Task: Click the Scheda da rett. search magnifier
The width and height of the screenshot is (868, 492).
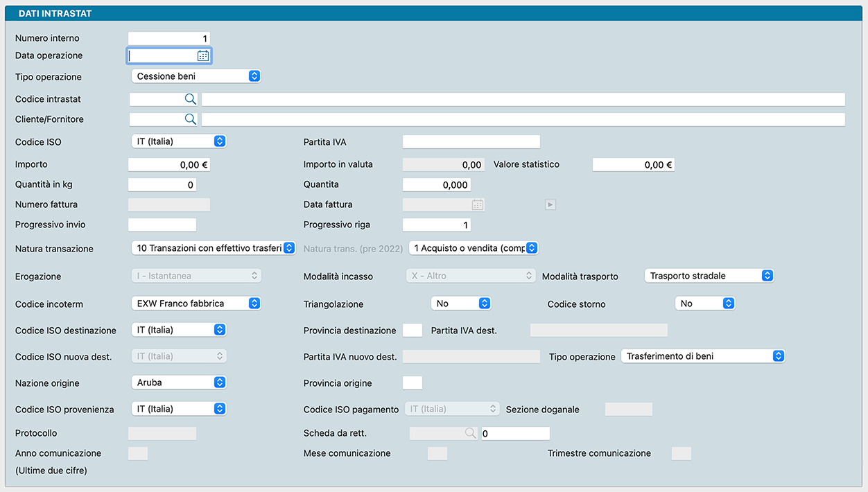Action: [470, 433]
